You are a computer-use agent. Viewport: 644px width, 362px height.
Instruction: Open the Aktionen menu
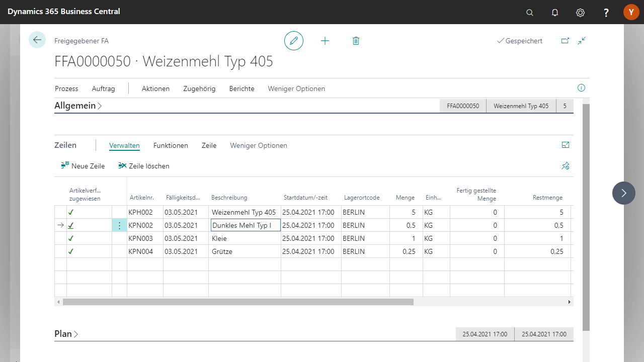coord(155,88)
